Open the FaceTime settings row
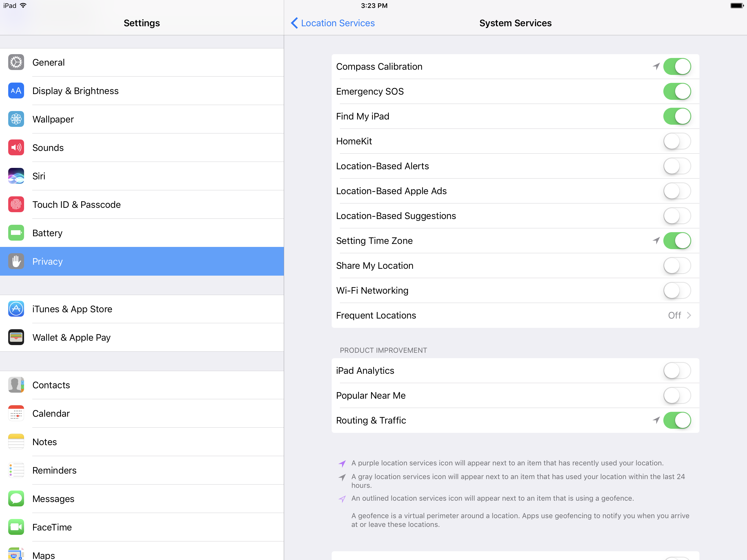 142,527
